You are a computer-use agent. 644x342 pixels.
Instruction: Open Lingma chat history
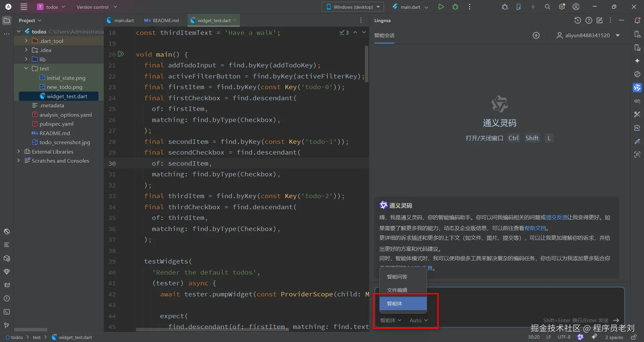point(577,20)
